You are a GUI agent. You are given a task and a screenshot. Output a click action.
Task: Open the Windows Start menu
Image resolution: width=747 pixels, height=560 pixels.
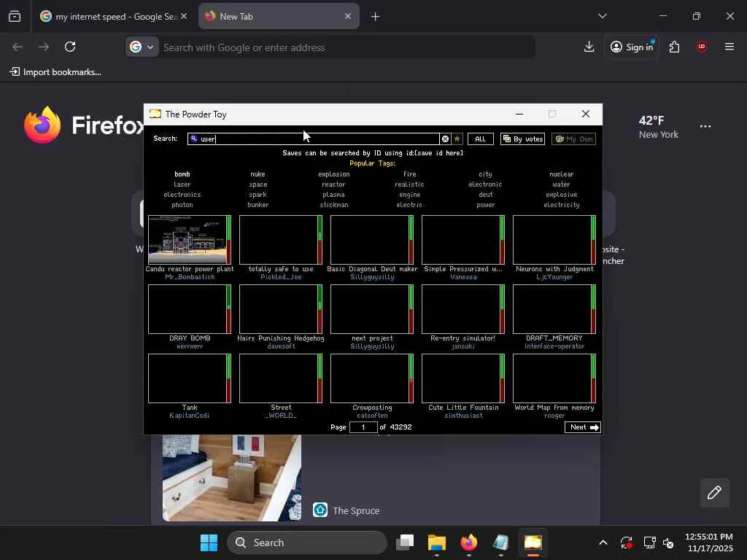pyautogui.click(x=209, y=542)
